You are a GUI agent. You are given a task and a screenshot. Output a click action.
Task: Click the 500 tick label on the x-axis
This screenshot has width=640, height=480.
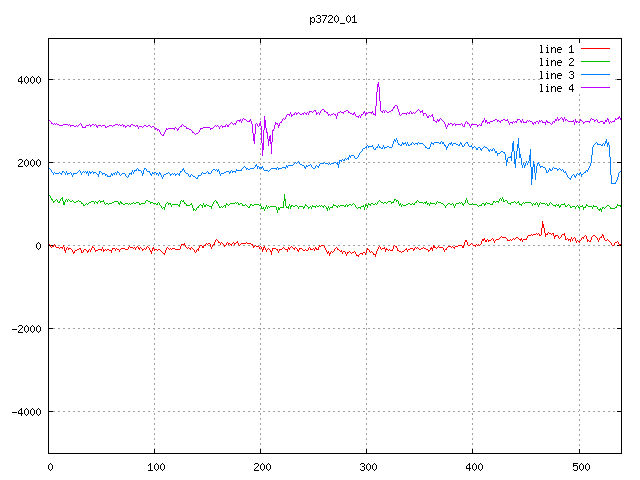click(x=579, y=466)
